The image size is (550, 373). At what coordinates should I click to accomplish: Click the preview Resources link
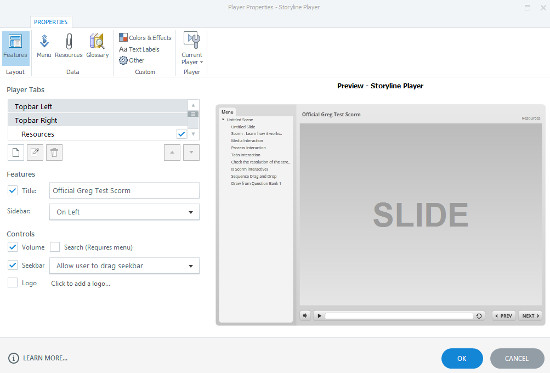(531, 119)
